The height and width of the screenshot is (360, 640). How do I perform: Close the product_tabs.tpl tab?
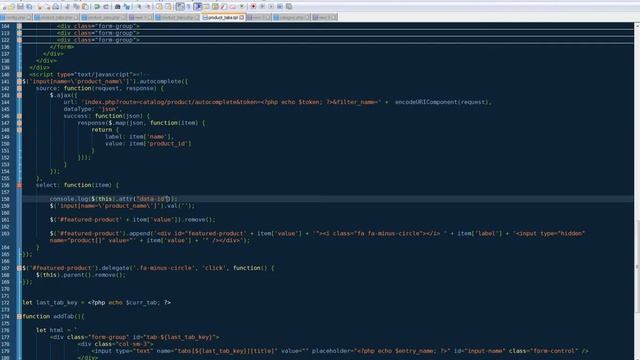[x=242, y=18]
